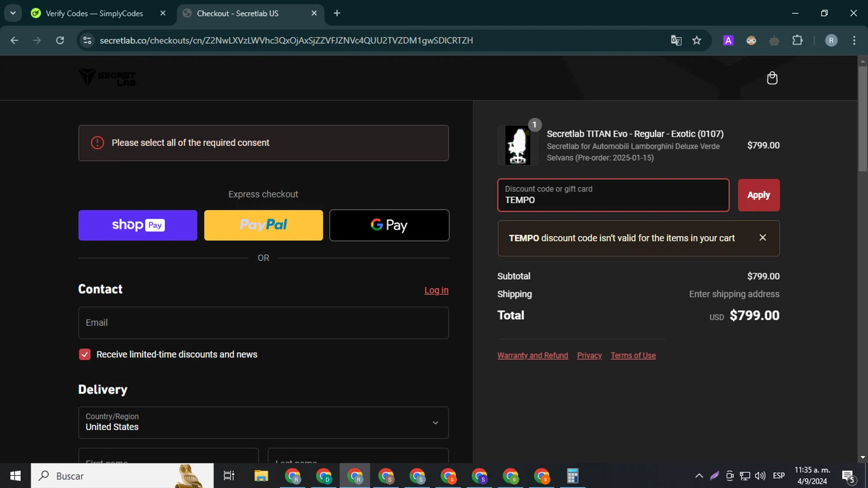
Task: Click the "Enter shipping address" text
Action: pos(734,294)
